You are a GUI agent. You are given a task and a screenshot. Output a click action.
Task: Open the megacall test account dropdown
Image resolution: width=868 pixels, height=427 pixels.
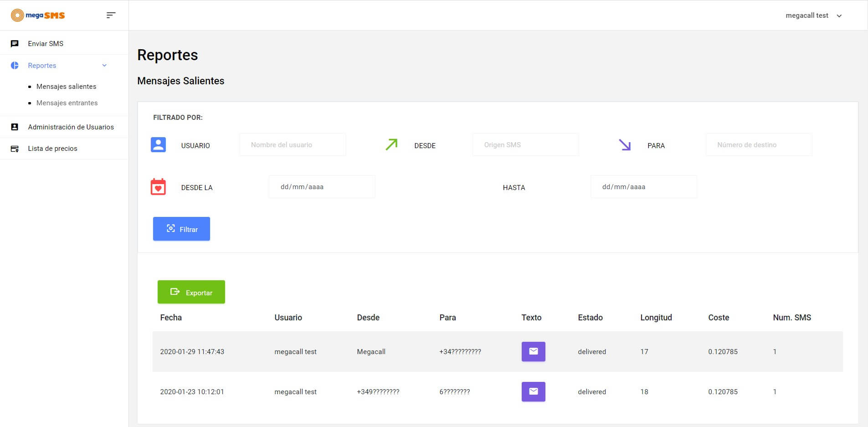click(813, 15)
